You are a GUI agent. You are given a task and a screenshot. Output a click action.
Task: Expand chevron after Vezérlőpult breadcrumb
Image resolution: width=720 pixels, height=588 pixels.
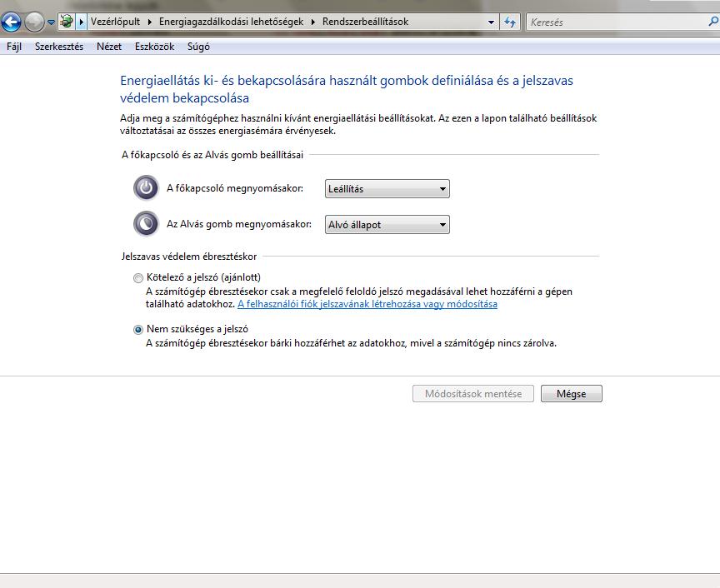[x=150, y=22]
